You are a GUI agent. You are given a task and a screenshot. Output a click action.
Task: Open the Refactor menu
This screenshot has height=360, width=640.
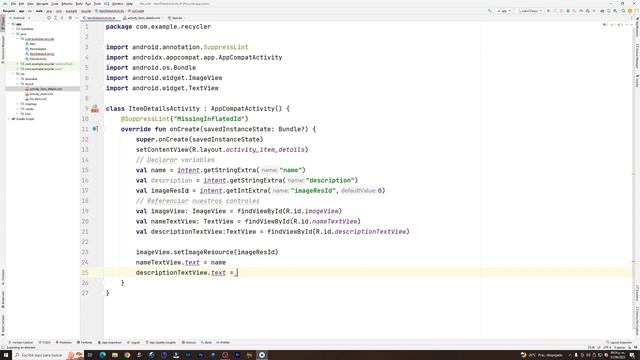[67, 4]
